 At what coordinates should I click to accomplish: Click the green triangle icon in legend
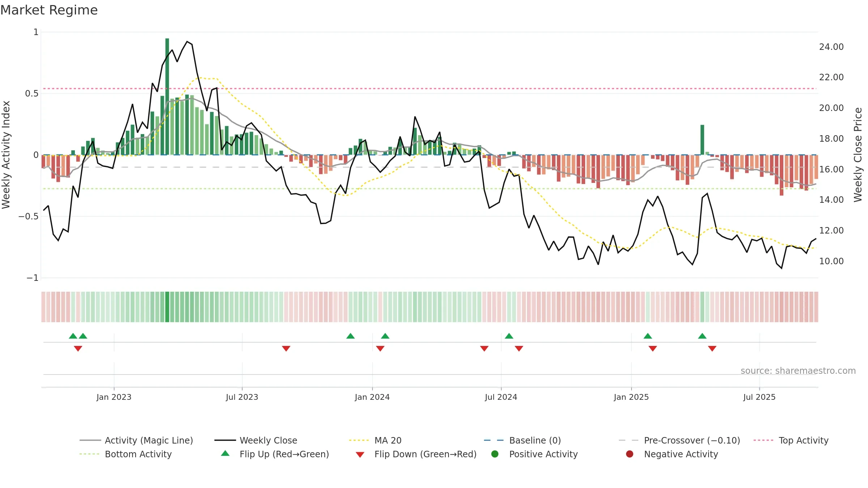(225, 453)
